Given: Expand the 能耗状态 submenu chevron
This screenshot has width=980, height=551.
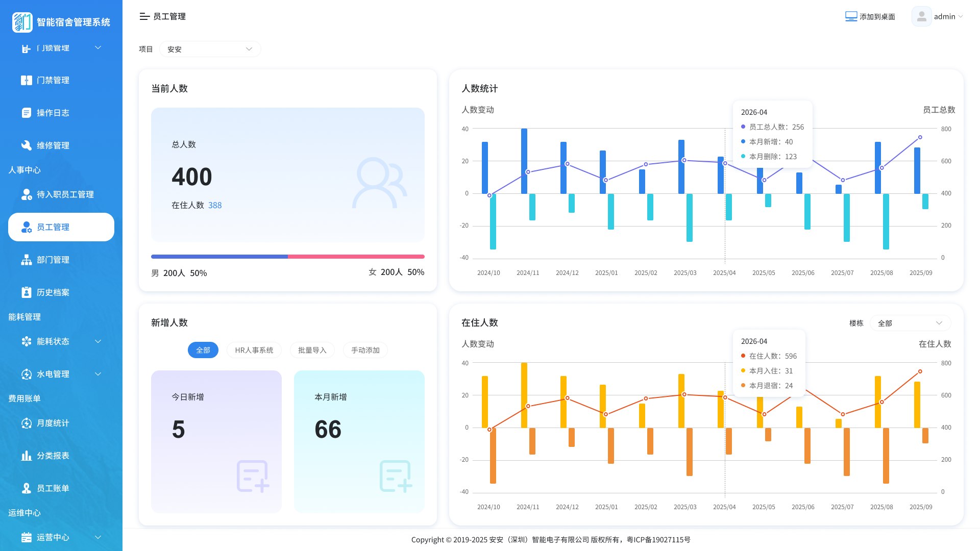Looking at the screenshot, I should (98, 341).
